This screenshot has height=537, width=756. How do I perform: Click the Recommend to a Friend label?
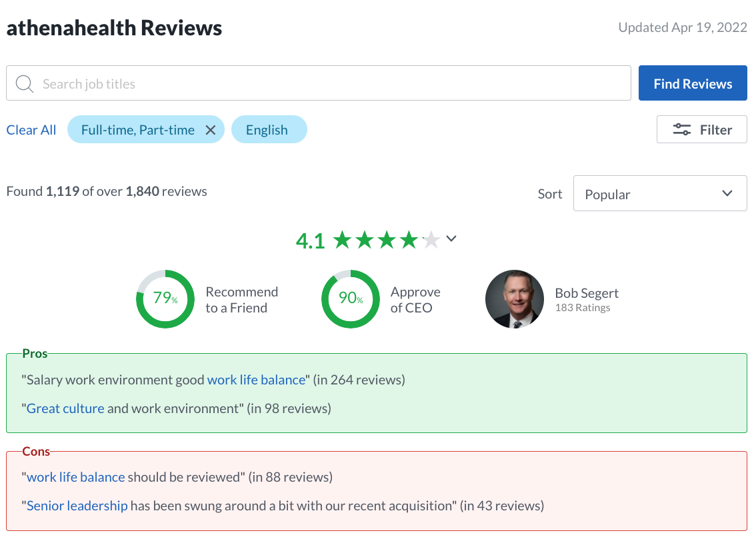click(241, 299)
